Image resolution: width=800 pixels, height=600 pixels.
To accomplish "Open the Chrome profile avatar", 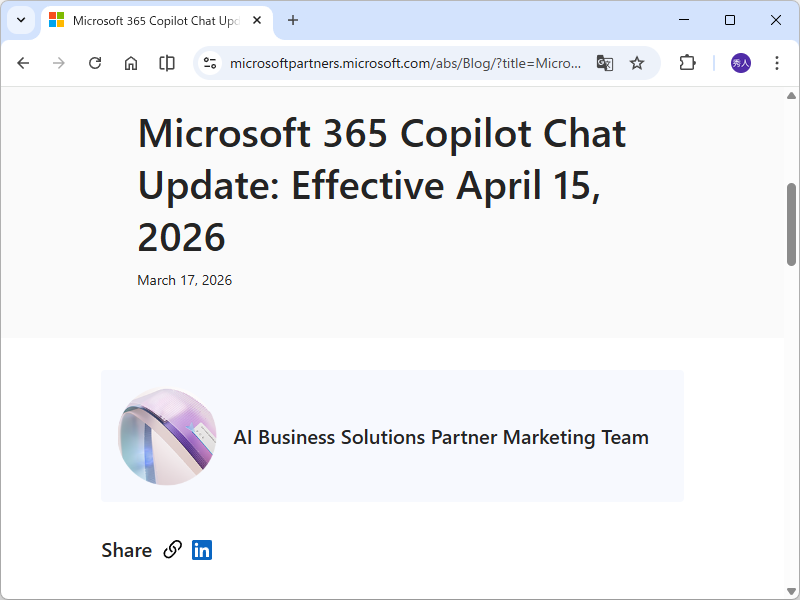I will [x=741, y=63].
